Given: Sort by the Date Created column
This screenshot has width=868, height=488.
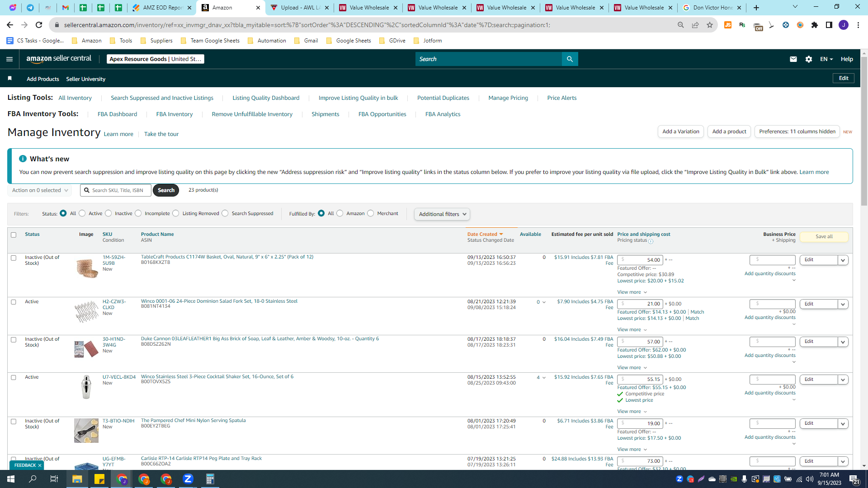Looking at the screenshot, I should point(485,234).
